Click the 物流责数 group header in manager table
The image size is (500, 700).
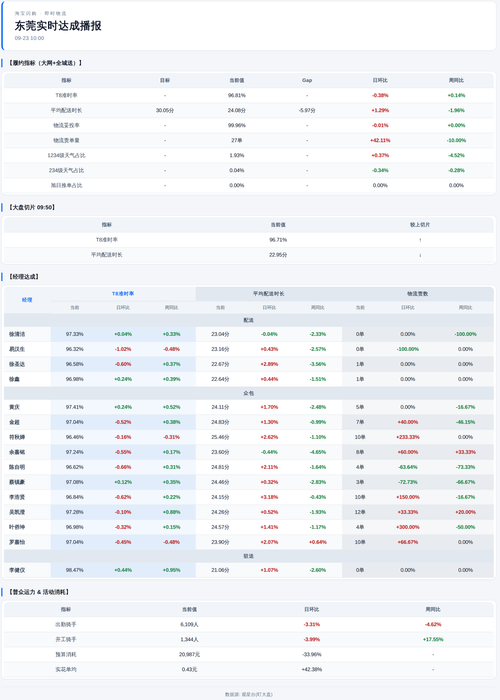pos(417,294)
